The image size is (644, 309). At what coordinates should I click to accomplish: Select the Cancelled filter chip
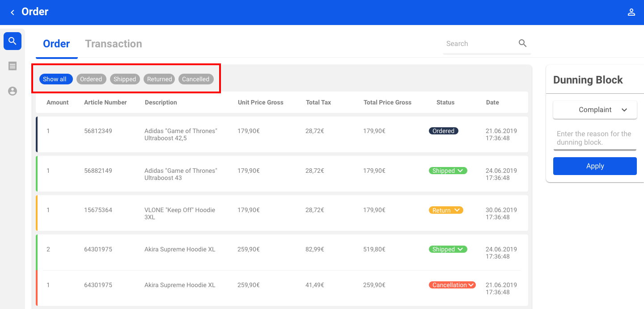tap(195, 79)
